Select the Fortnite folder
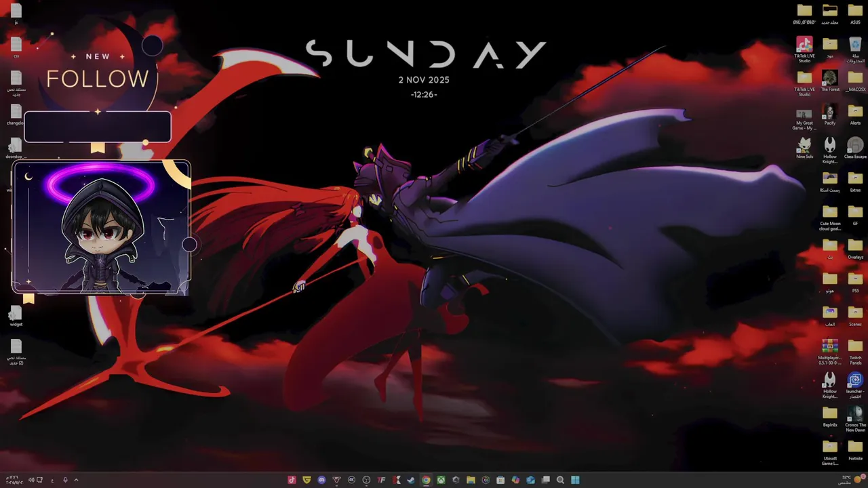Image resolution: width=868 pixels, height=488 pixels. [855, 449]
